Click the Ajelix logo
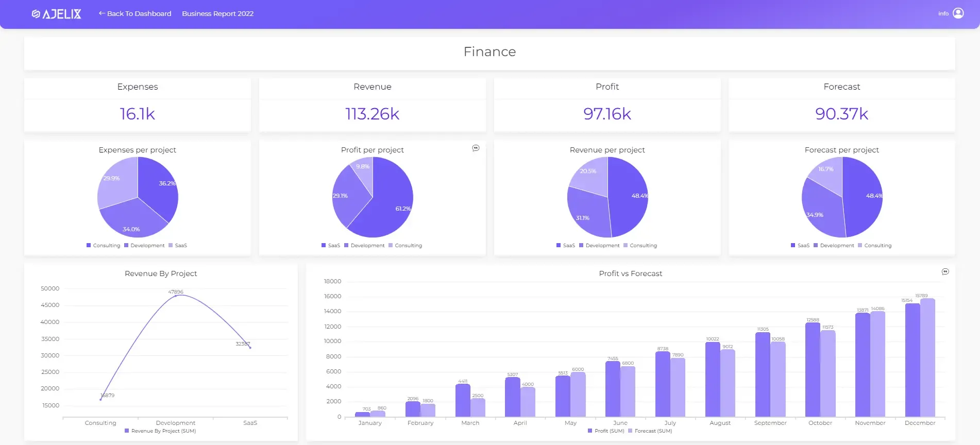The image size is (980, 445). tap(56, 14)
